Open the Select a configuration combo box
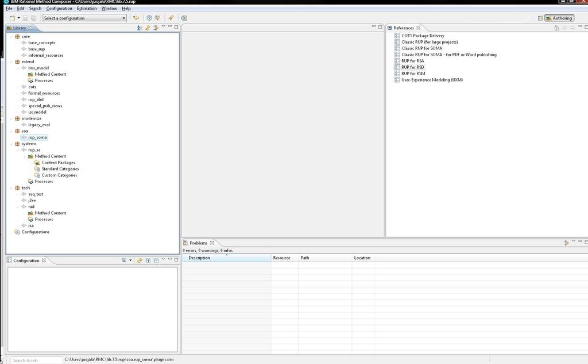This screenshot has height=364, width=588. pyautogui.click(x=85, y=18)
